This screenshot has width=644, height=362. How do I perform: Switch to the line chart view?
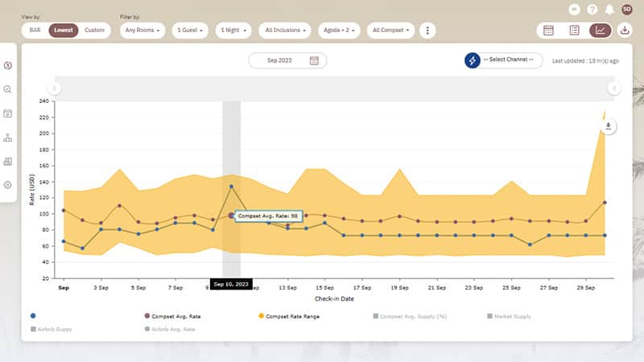pos(600,31)
